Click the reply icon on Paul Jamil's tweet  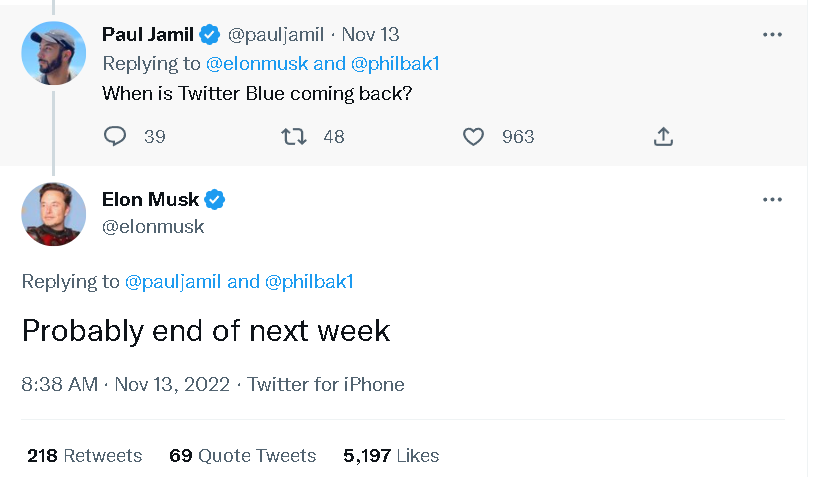pos(116,137)
